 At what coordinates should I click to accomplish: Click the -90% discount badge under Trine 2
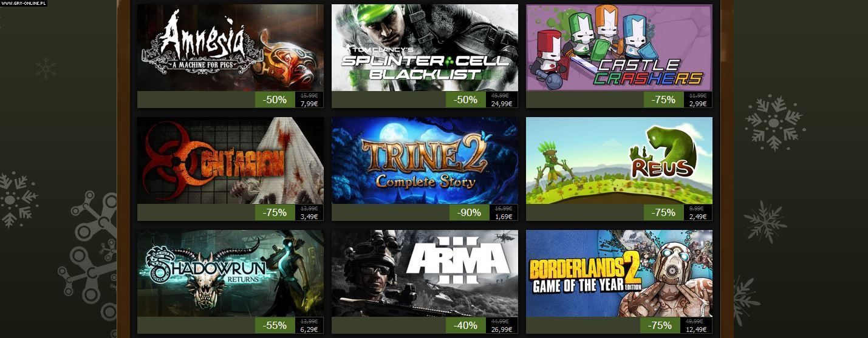pos(470,212)
